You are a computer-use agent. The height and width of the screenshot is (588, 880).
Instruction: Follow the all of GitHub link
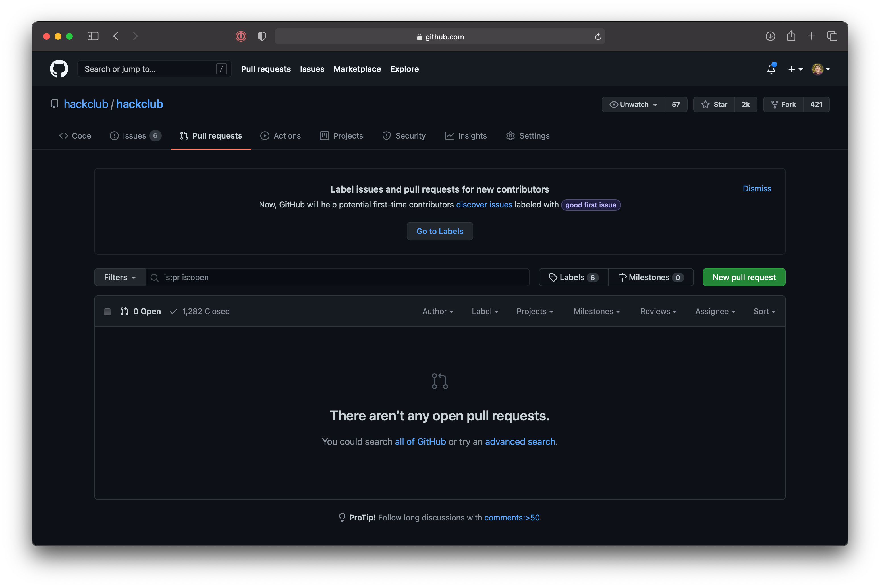[420, 441]
